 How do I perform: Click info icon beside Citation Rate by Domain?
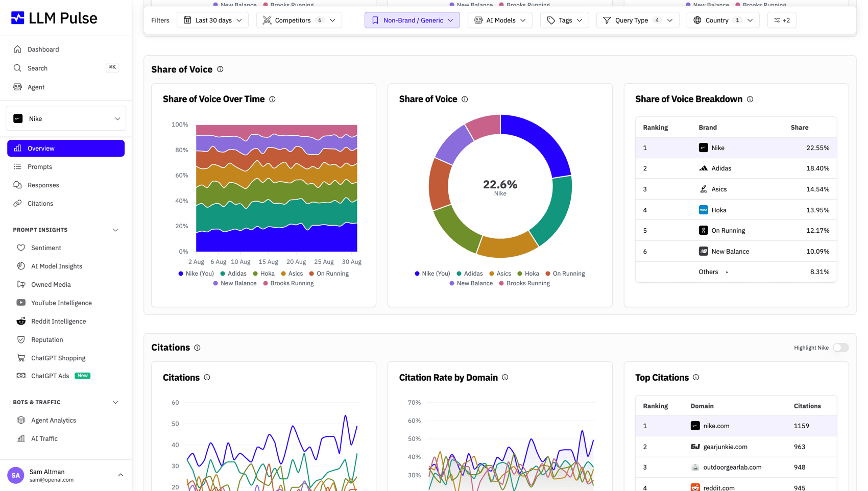505,378
